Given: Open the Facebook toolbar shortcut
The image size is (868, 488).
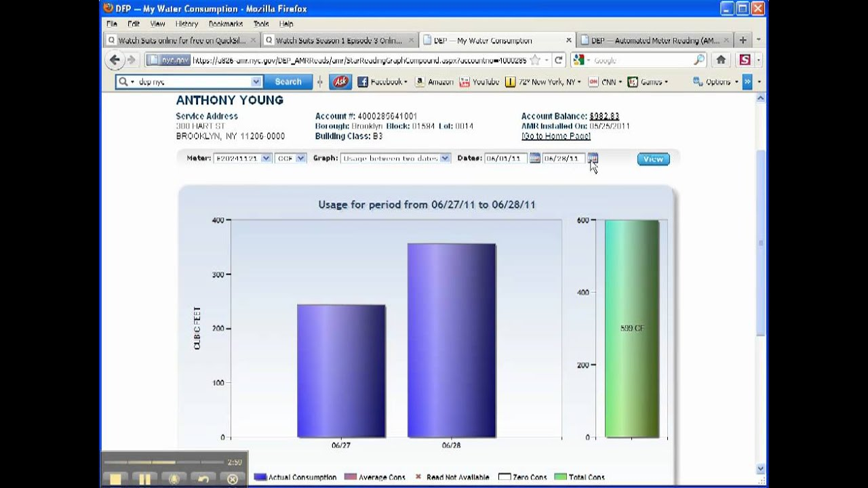Looking at the screenshot, I should (382, 82).
